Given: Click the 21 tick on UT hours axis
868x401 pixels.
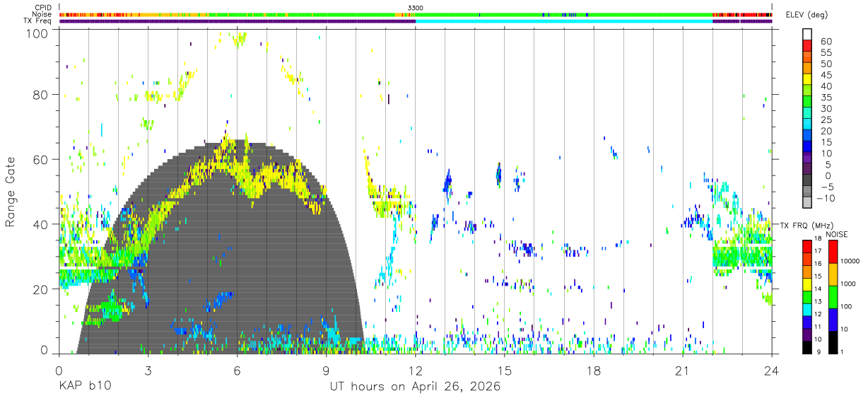Looking at the screenshot, I should [x=682, y=371].
